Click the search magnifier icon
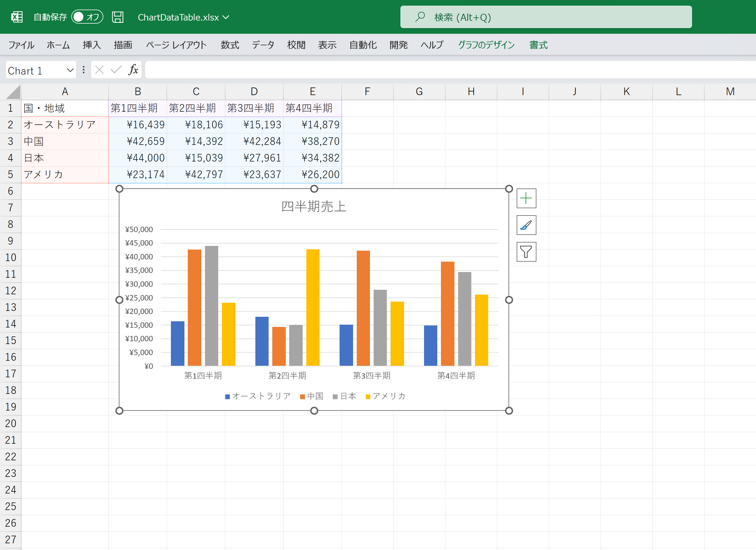756x550 pixels. [420, 17]
